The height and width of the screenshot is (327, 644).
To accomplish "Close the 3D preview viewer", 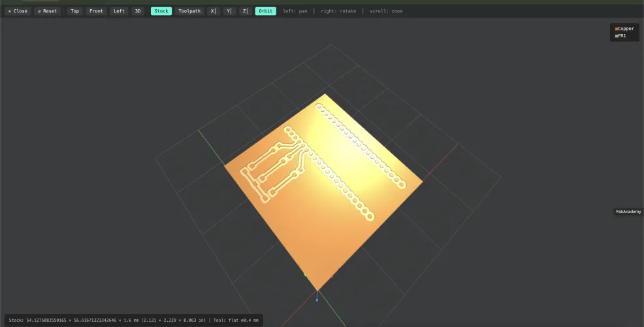I will [18, 11].
